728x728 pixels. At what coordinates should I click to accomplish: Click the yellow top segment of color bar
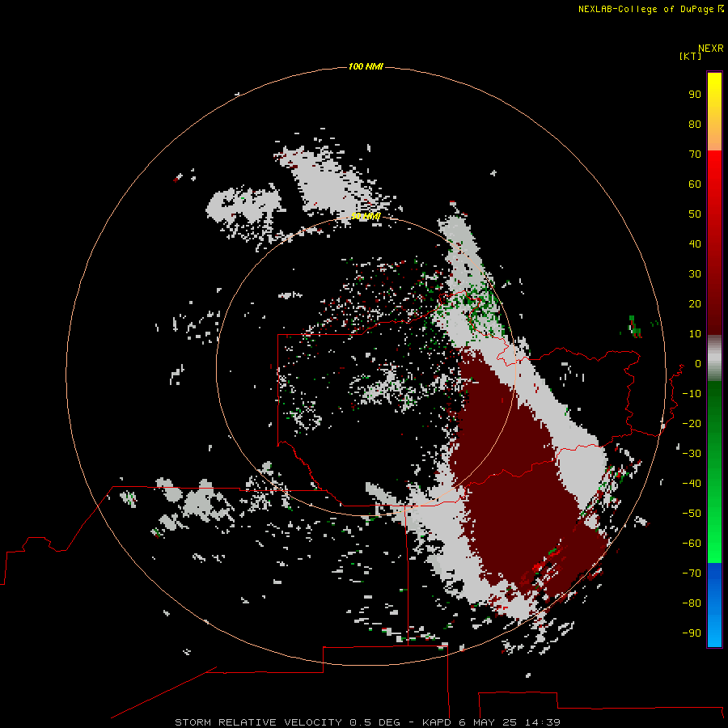(x=714, y=112)
